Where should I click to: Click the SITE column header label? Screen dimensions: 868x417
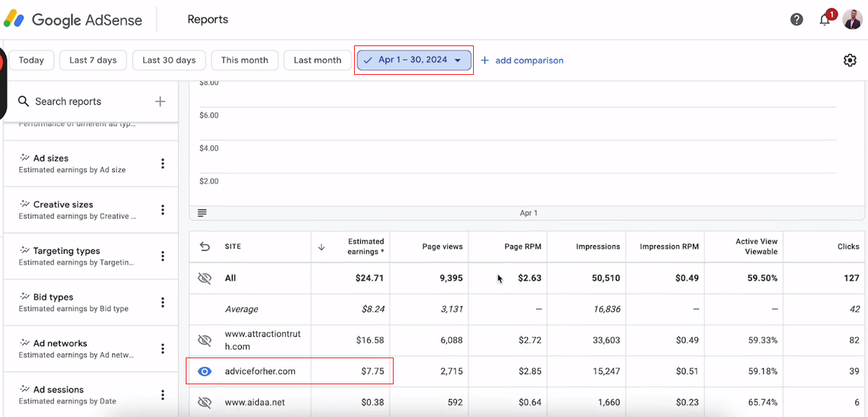(x=233, y=247)
